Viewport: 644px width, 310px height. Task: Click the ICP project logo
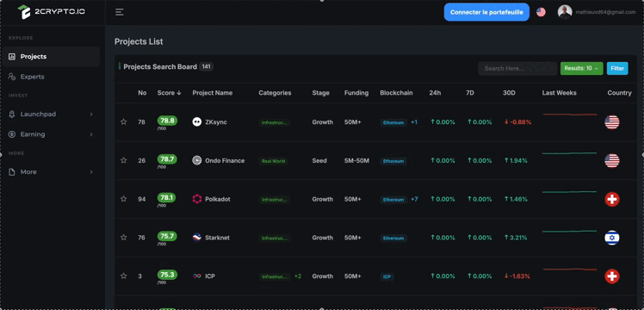tap(197, 276)
